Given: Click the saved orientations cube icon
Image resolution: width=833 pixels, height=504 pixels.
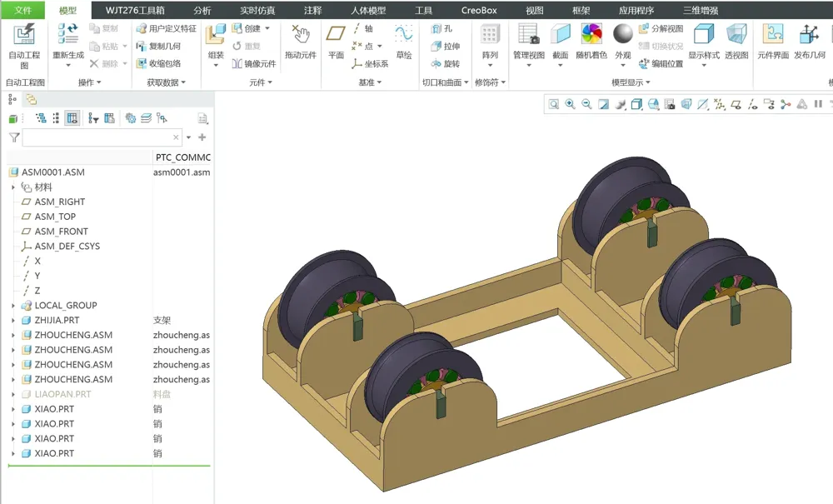Looking at the screenshot, I should (x=653, y=104).
